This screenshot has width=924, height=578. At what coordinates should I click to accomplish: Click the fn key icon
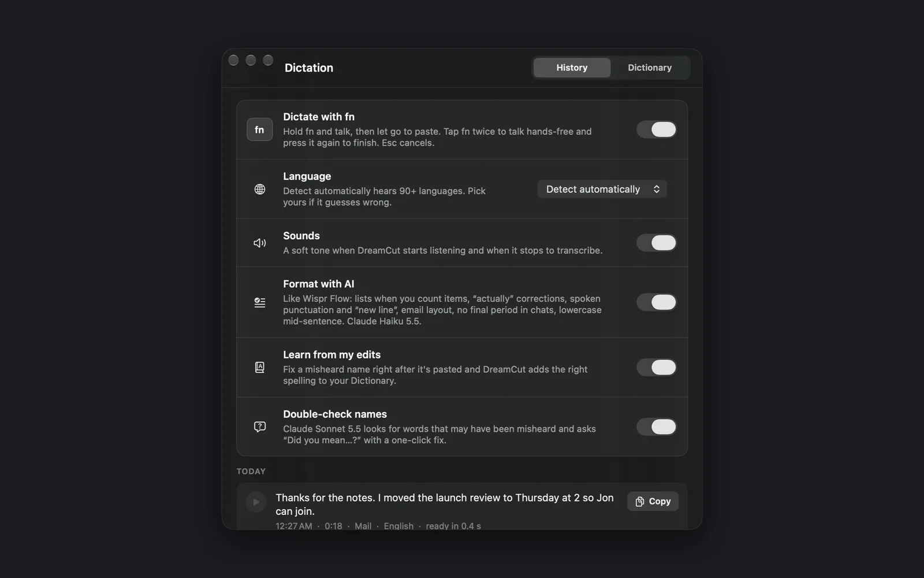tap(259, 129)
